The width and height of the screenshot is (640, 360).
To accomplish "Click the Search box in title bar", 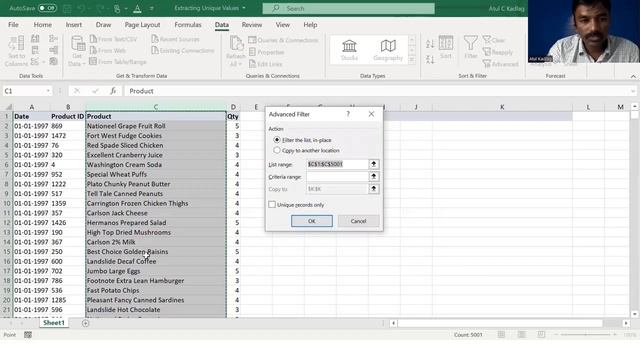I will coord(349,8).
